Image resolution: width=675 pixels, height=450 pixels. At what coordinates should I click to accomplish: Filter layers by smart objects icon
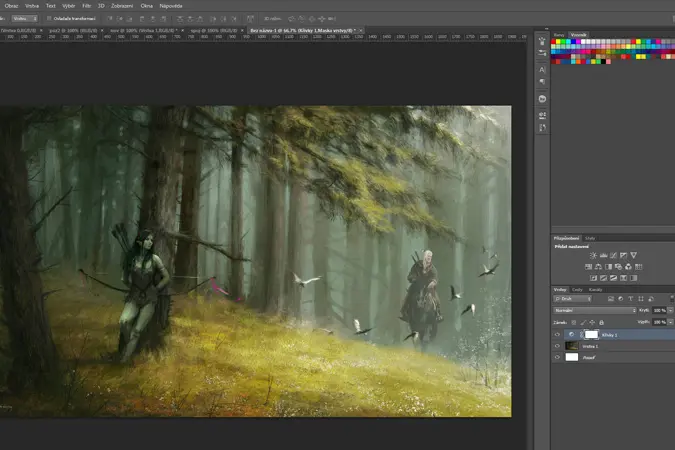(651, 299)
